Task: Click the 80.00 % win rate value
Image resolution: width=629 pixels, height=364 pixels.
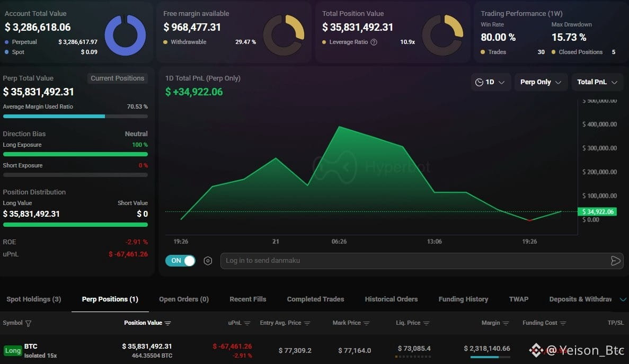Action: pos(498,37)
